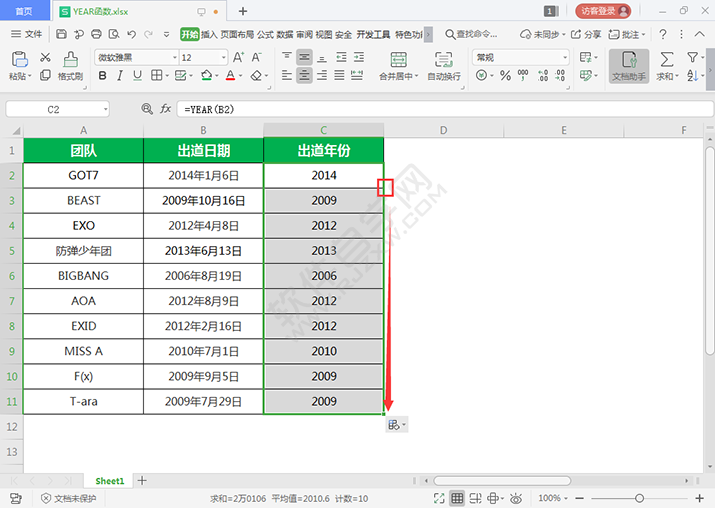
Task: Open the Doc Assistant 文档助手 tool
Action: point(629,66)
